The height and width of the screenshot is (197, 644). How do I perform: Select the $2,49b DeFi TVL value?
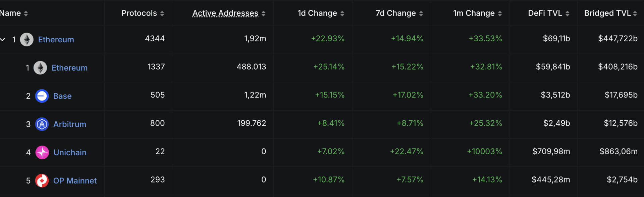557,123
